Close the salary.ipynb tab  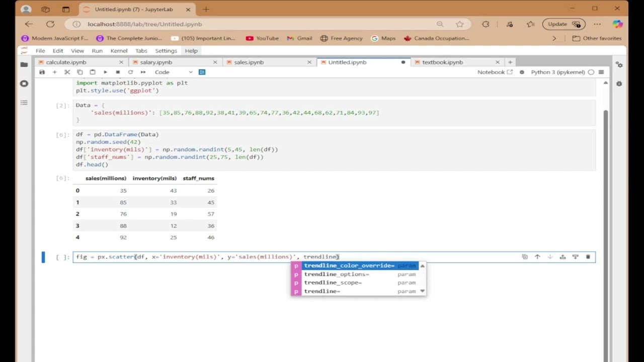[x=215, y=62]
